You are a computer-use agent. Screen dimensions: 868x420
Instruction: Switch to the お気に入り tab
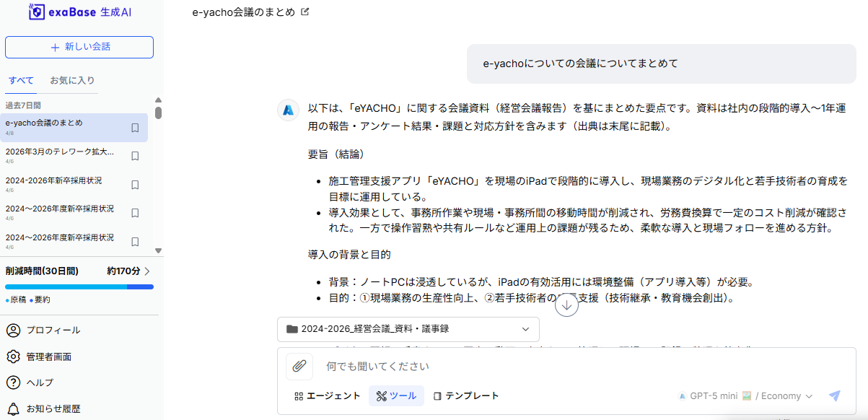[x=72, y=80]
